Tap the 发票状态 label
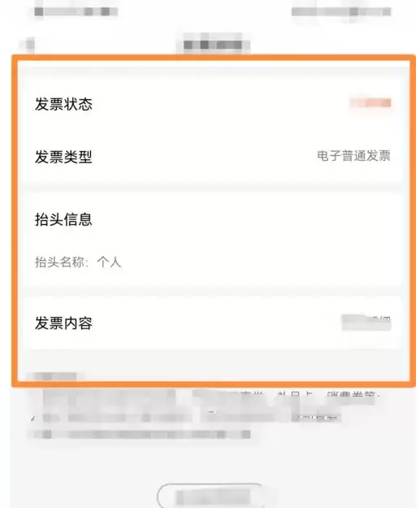The width and height of the screenshot is (420, 508). [x=63, y=104]
